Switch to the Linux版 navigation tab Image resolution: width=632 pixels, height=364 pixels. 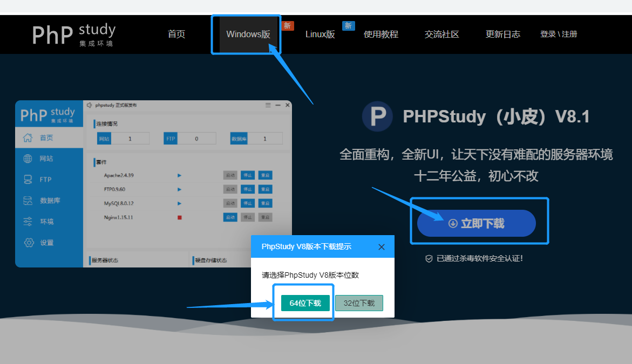[320, 34]
